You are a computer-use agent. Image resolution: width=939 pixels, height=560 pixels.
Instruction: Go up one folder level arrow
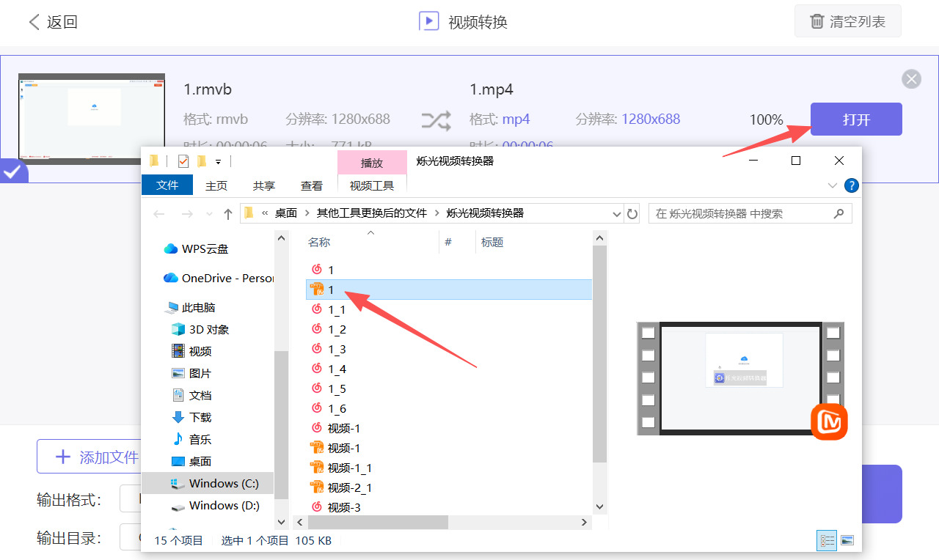tap(228, 214)
